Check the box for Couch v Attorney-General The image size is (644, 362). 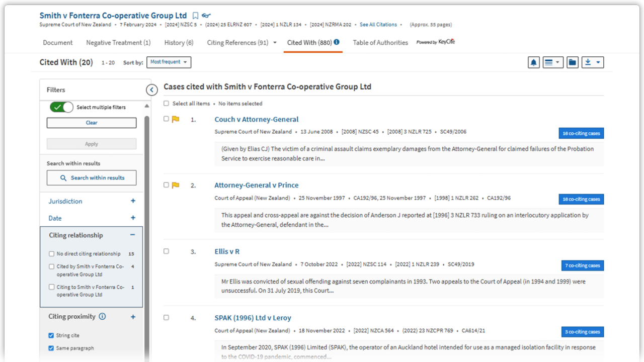pos(167,119)
